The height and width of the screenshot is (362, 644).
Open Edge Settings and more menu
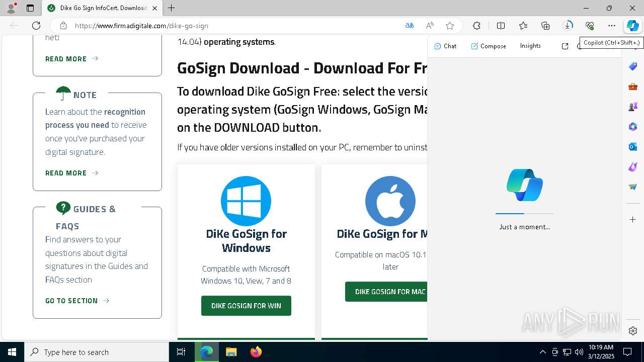[612, 26]
